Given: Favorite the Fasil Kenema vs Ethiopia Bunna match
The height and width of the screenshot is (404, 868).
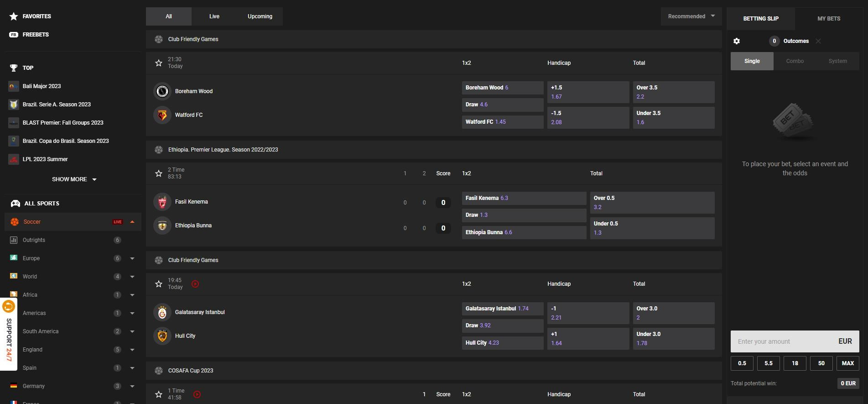Looking at the screenshot, I should pos(159,173).
